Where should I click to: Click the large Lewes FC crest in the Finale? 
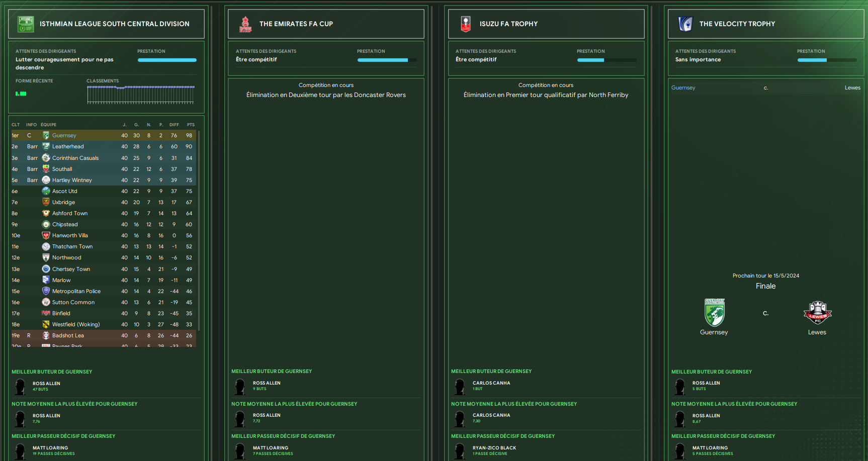[x=818, y=312]
